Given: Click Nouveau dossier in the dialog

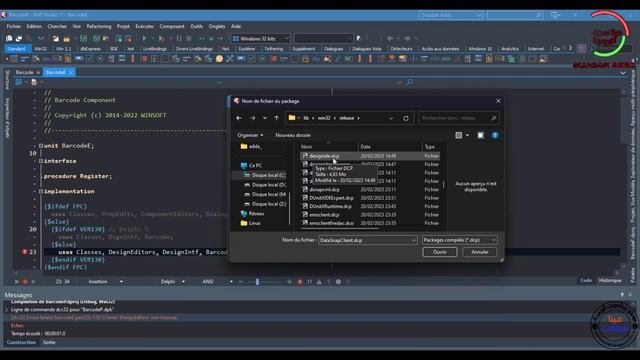Looking at the screenshot, I should (x=293, y=135).
